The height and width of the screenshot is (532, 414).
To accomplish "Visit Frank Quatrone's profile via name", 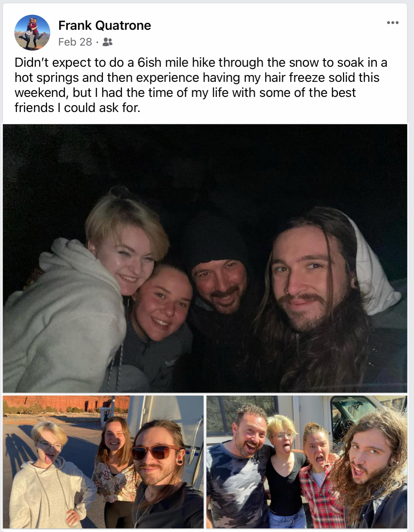I will (105, 25).
